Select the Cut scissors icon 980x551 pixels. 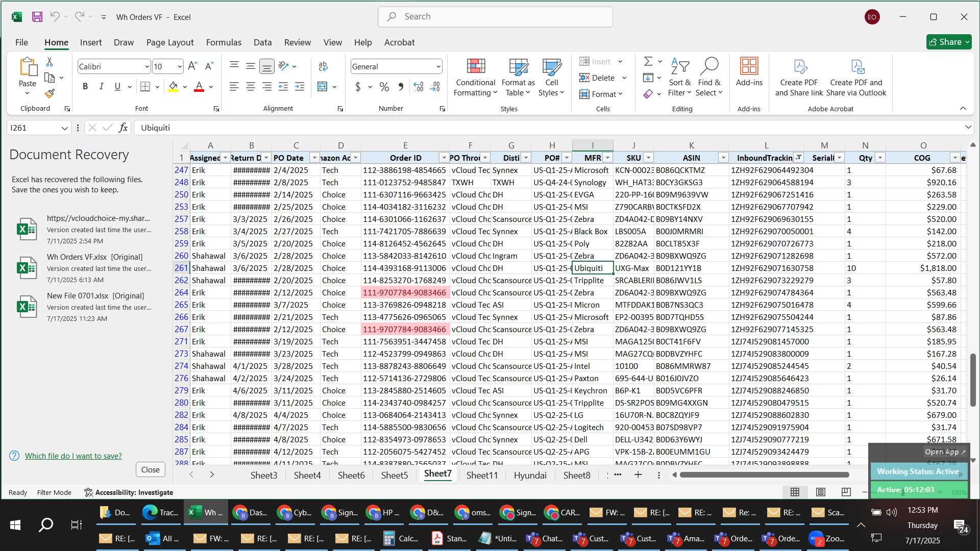[x=50, y=62]
